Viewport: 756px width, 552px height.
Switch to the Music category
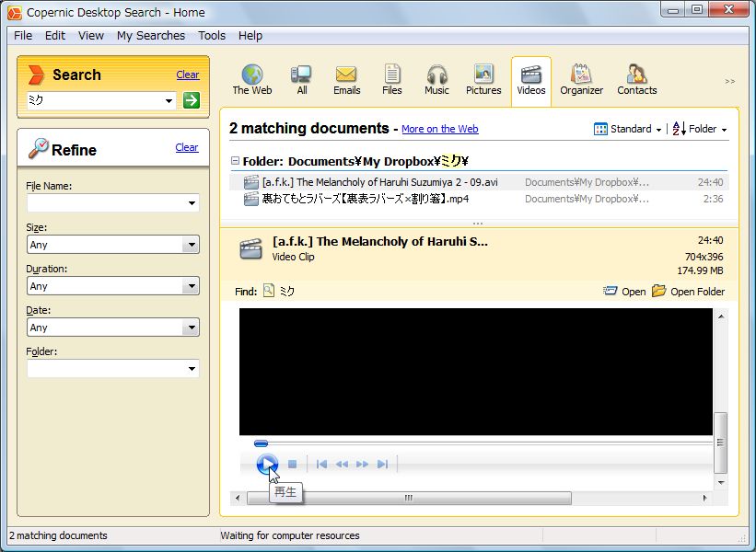436,80
